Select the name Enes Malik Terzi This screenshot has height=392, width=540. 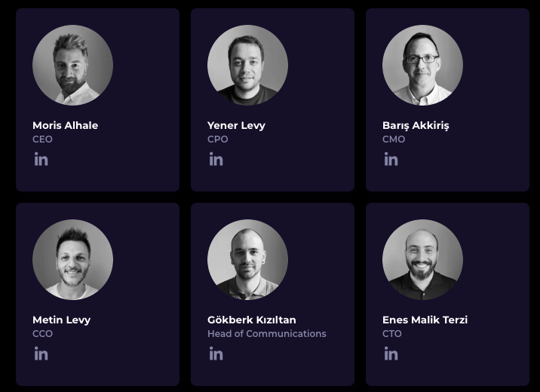click(x=425, y=320)
